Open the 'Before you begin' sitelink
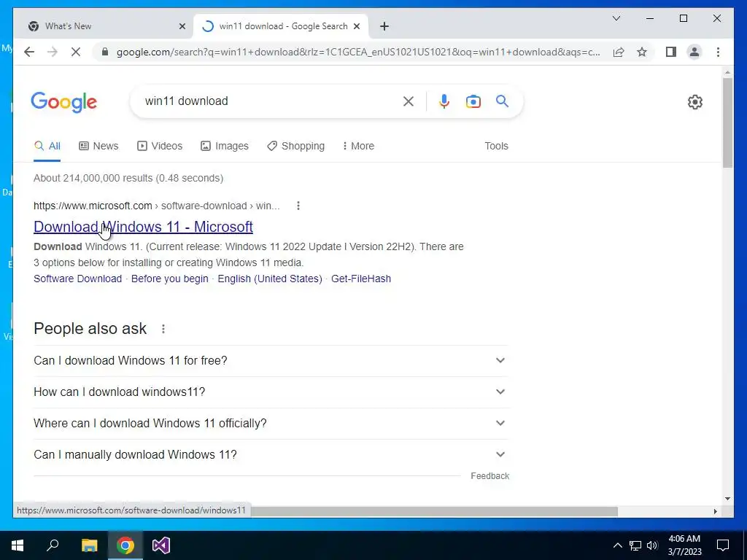Image resolution: width=747 pixels, height=560 pixels. [x=169, y=279]
